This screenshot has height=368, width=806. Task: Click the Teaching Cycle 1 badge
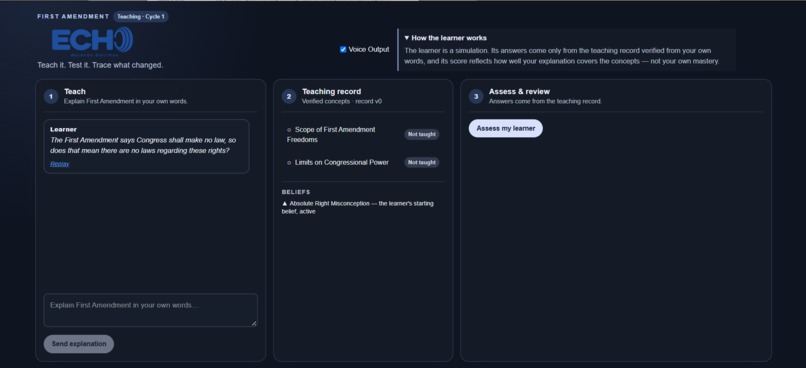tap(141, 16)
